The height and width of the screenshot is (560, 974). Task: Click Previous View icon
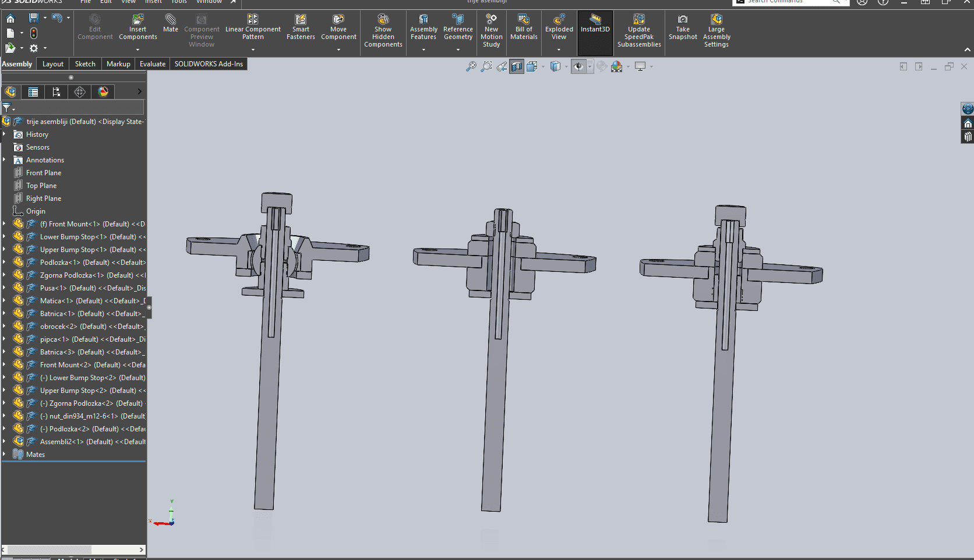click(502, 66)
